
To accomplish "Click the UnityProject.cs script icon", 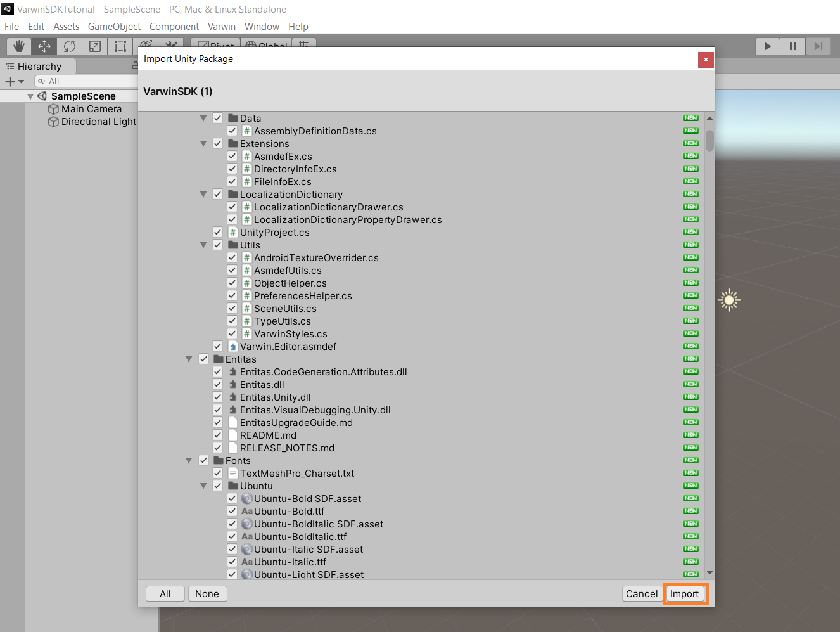I will [233, 232].
